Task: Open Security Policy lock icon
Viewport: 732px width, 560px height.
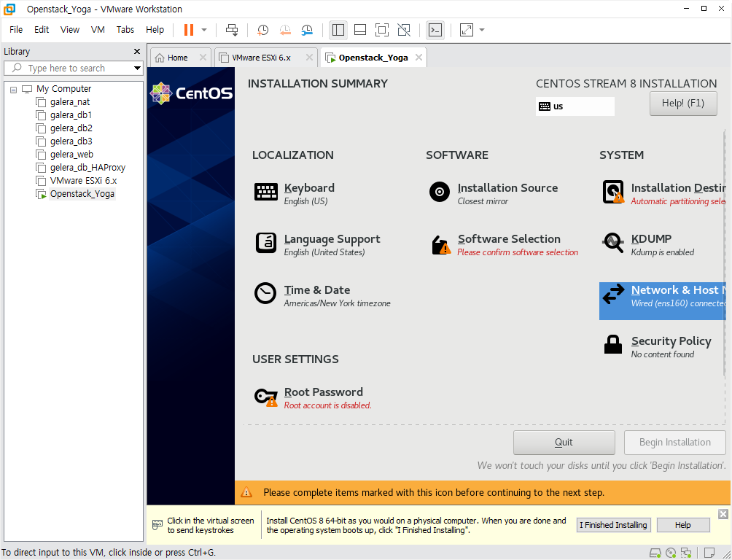Action: [613, 345]
